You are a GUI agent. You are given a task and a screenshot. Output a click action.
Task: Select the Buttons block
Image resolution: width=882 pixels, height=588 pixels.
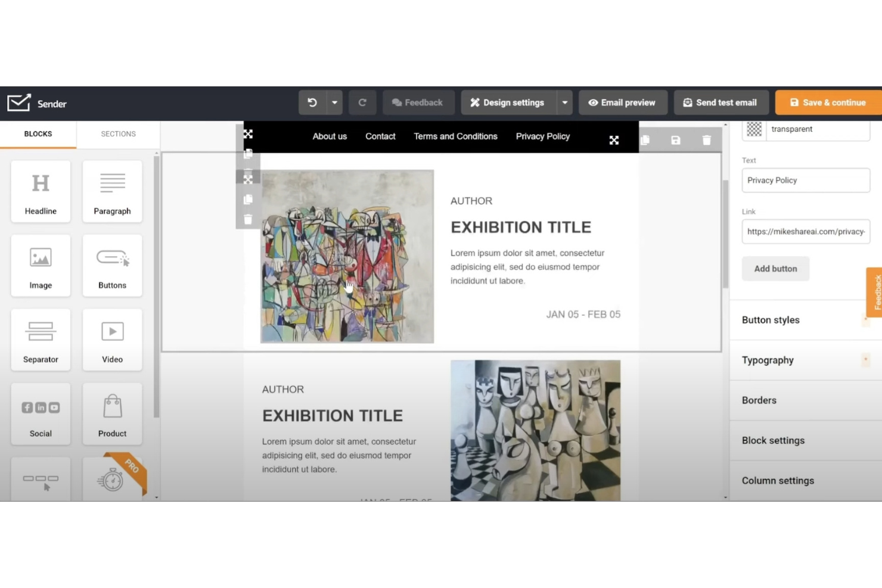112,266
